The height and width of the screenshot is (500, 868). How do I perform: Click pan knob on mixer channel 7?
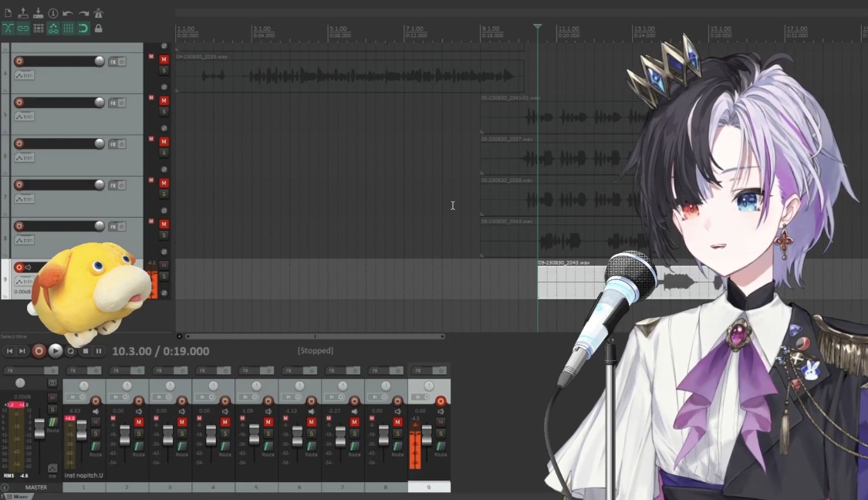(343, 385)
